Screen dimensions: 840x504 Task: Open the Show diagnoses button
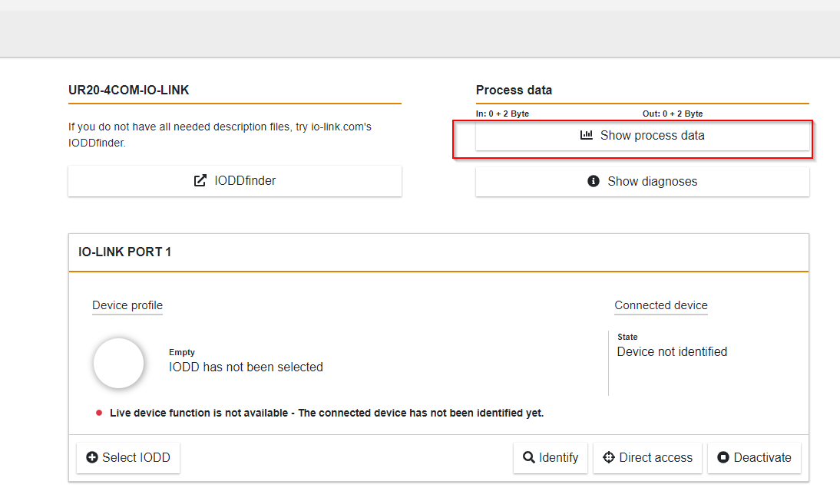tap(643, 181)
